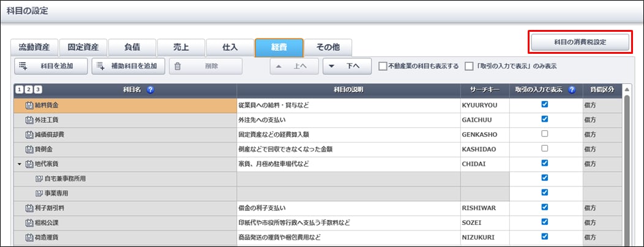Viewport: 644px width, 247px height.
Task: Click the 給料賃金 account icon
Action: [x=29, y=105]
